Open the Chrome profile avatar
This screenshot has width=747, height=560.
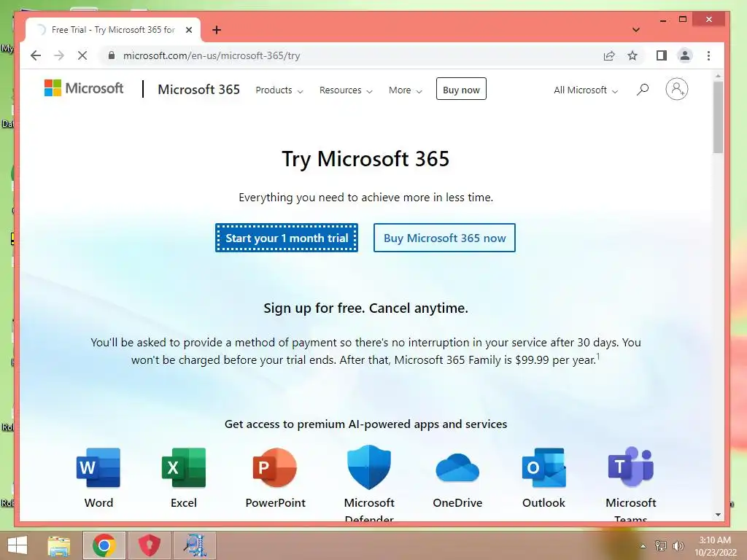(684, 55)
